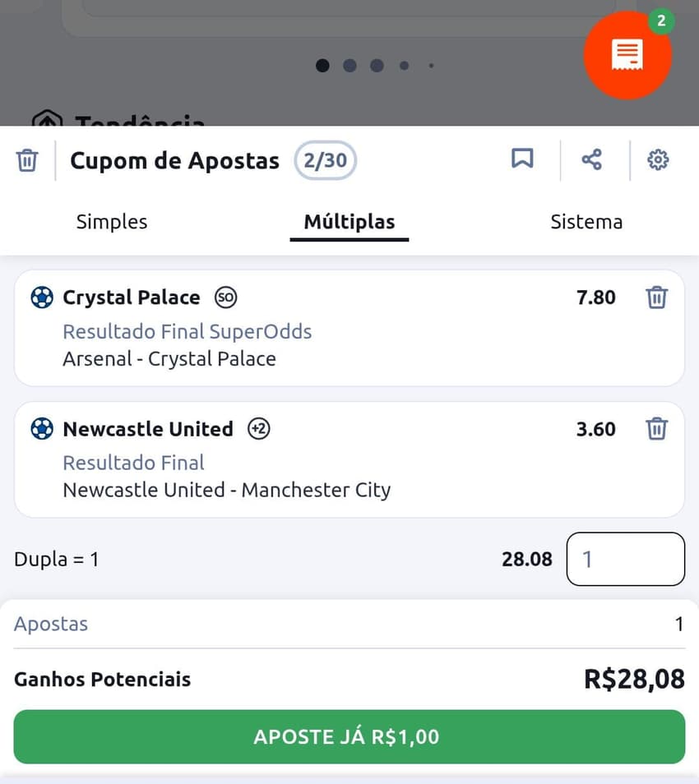Open the Newcastle United - Manchester City match link

227,490
